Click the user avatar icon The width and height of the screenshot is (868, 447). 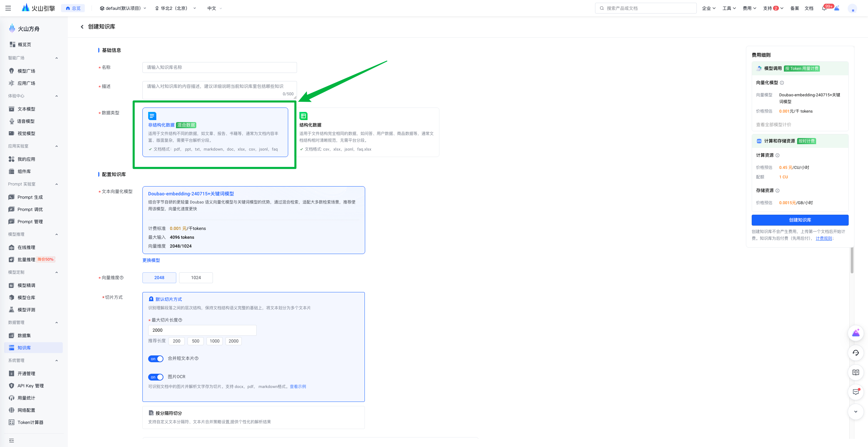click(852, 8)
